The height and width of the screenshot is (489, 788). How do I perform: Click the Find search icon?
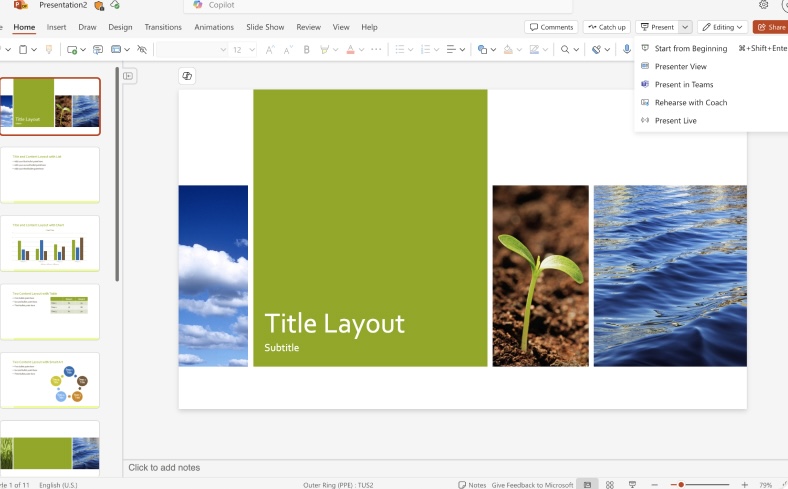coord(565,49)
